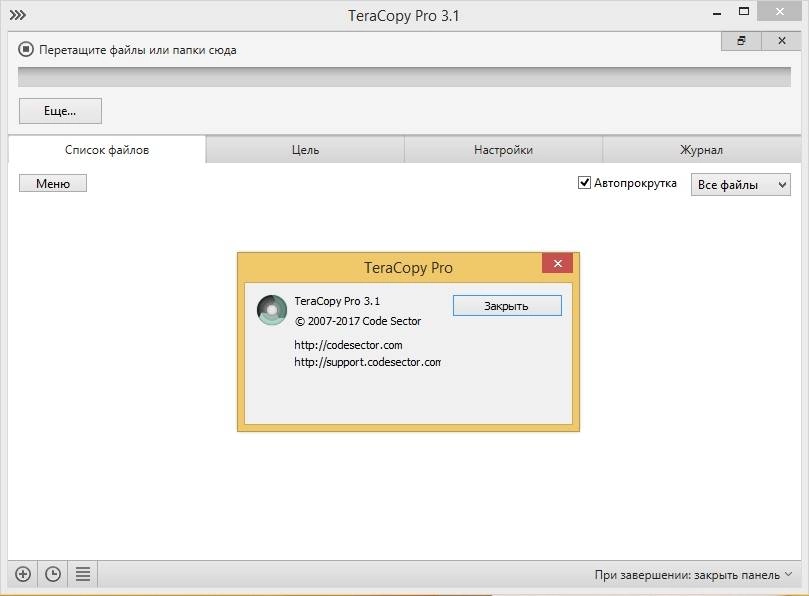
Task: Click the TeraCopy Pro 3.1 version text in dialog
Action: pos(337,301)
